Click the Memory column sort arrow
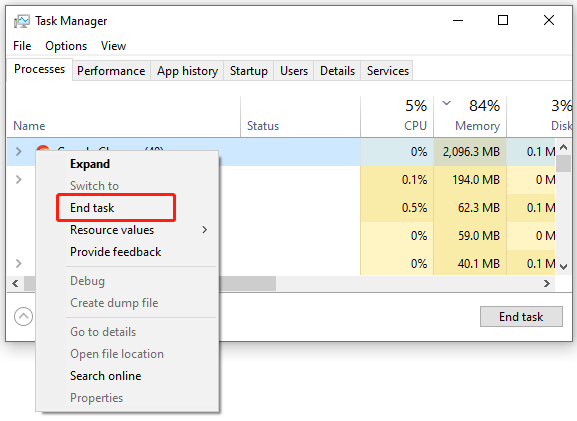This screenshot has height=421, width=577. [446, 103]
